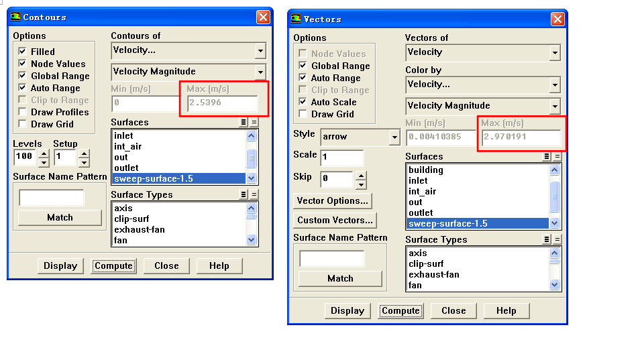The image size is (644, 362).
Task: Deselect all surfaces icon in Contours Surfaces
Action: (254, 122)
